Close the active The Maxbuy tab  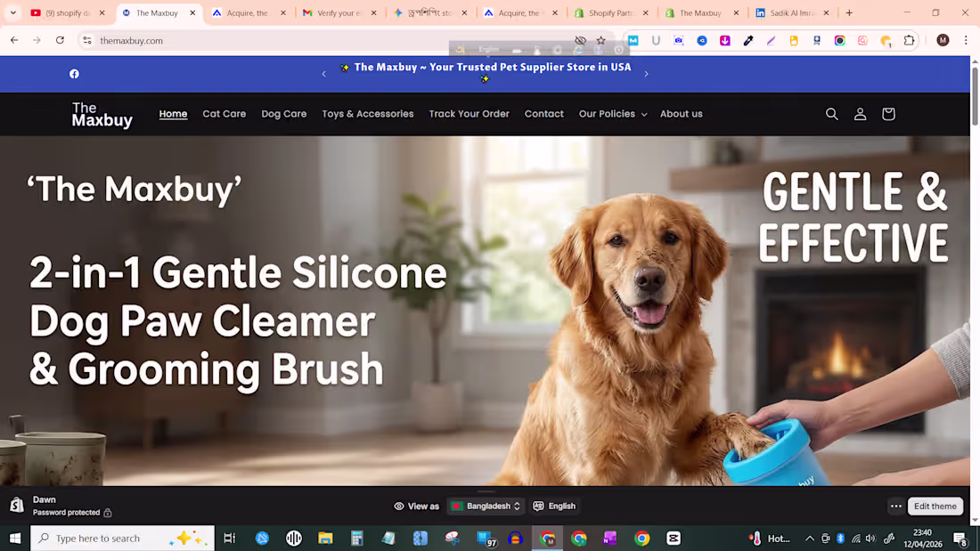click(192, 12)
